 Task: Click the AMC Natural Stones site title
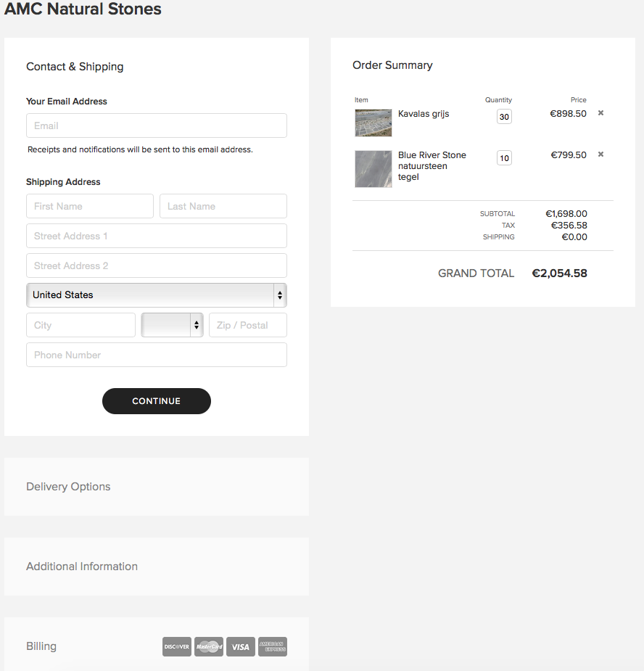[83, 9]
